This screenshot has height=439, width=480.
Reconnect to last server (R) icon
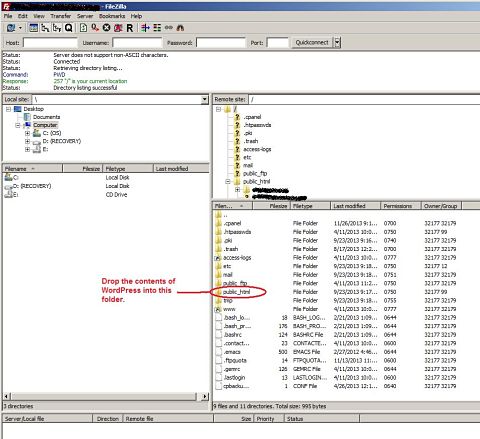pyautogui.click(x=130, y=28)
